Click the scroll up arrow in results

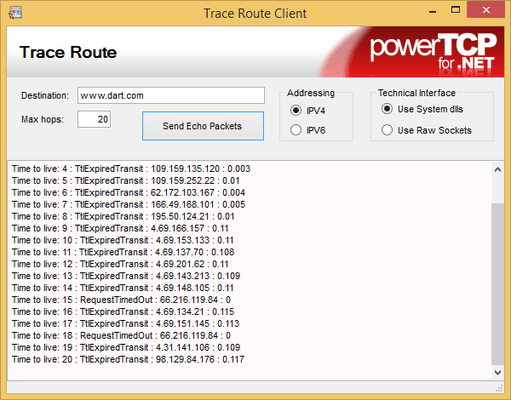tap(498, 170)
